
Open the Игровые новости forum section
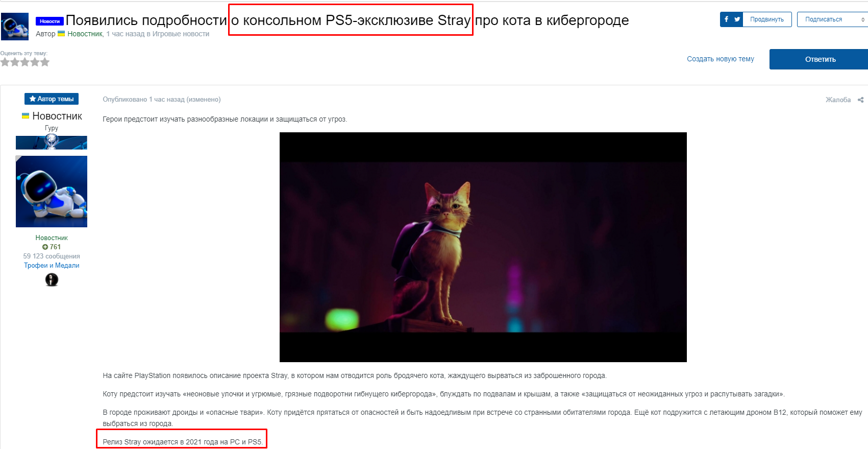coord(181,34)
